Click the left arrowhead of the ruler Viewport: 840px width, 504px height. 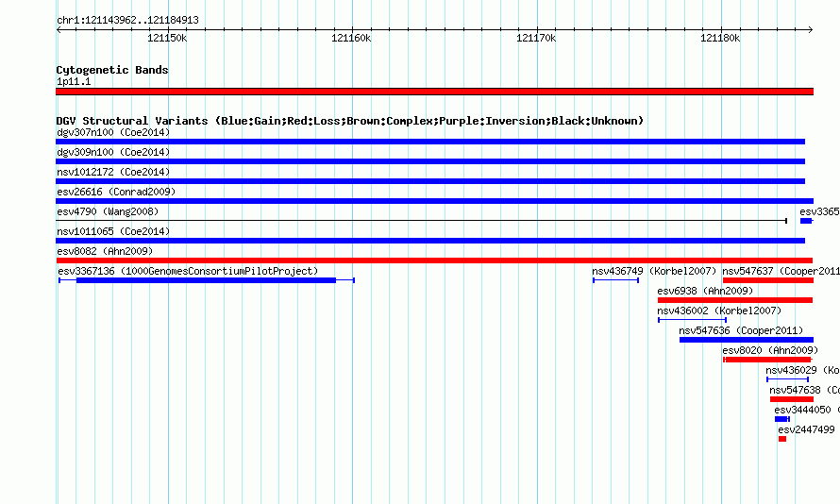click(x=59, y=29)
